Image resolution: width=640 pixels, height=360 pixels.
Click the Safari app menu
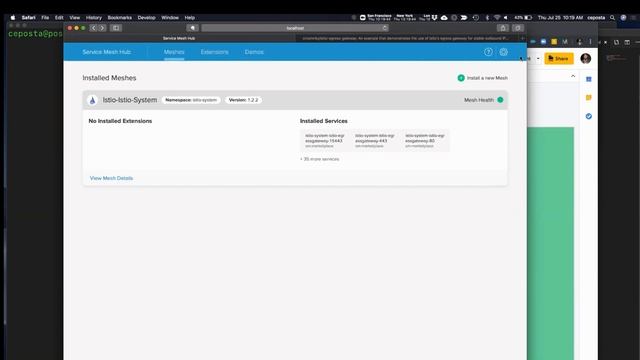28,18
